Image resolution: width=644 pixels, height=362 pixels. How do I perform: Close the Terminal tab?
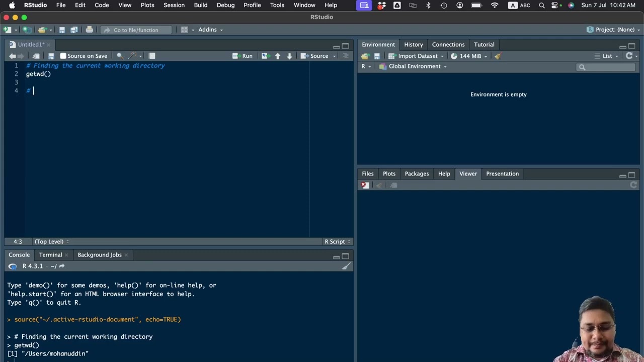66,255
